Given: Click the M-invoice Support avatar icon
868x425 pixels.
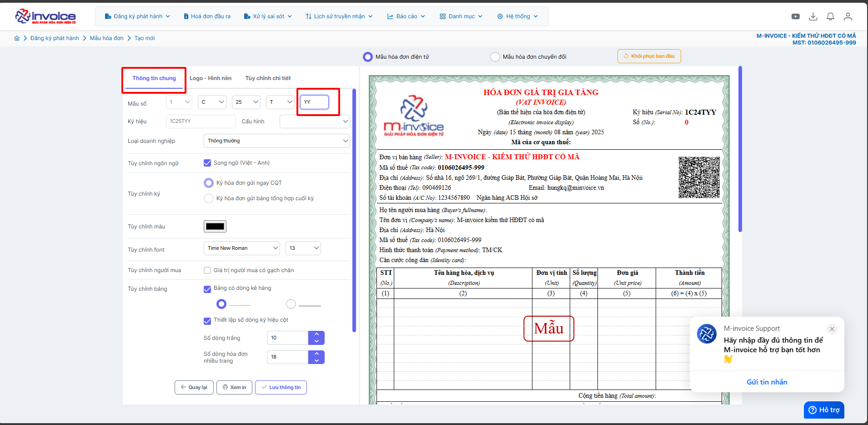Looking at the screenshot, I should tap(707, 334).
